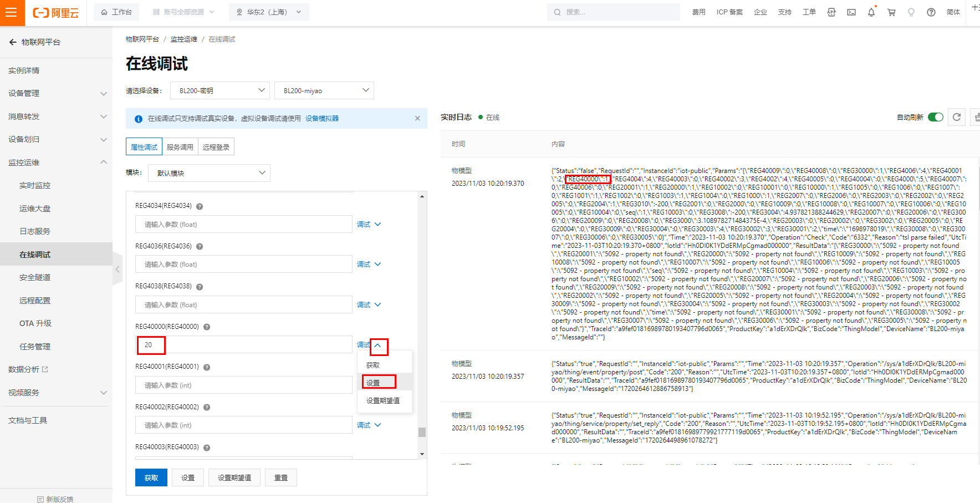
Task: Open the BL200-miyao device dropdown
Action: [324, 90]
